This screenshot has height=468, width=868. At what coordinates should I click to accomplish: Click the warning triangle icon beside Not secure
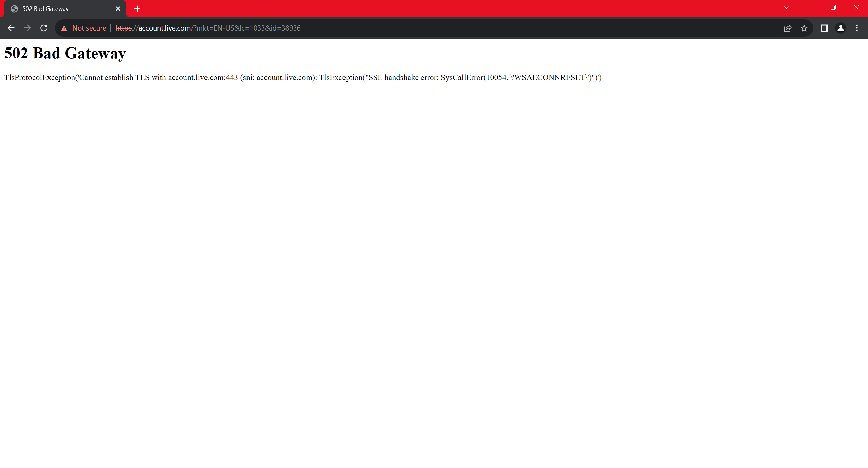pos(64,28)
